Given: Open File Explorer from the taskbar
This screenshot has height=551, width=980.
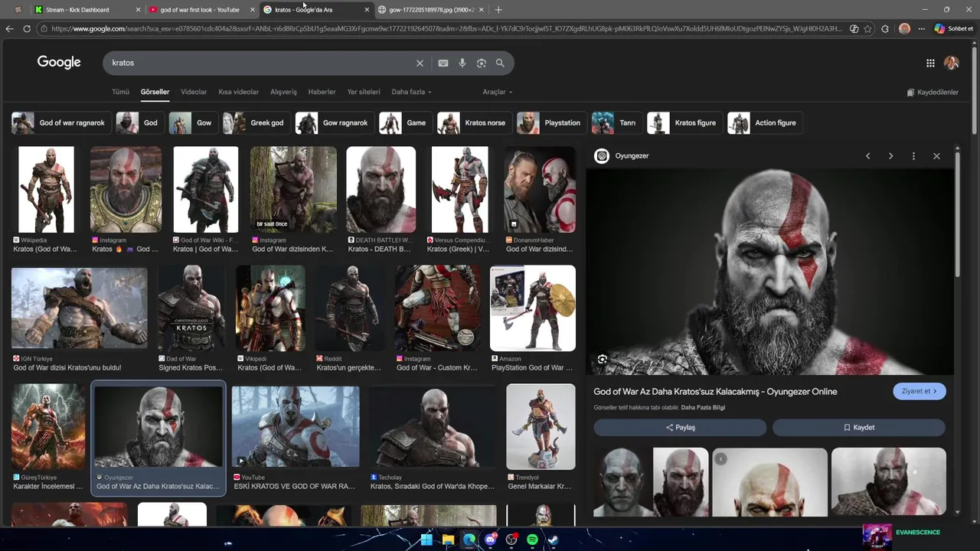Looking at the screenshot, I should (x=448, y=540).
